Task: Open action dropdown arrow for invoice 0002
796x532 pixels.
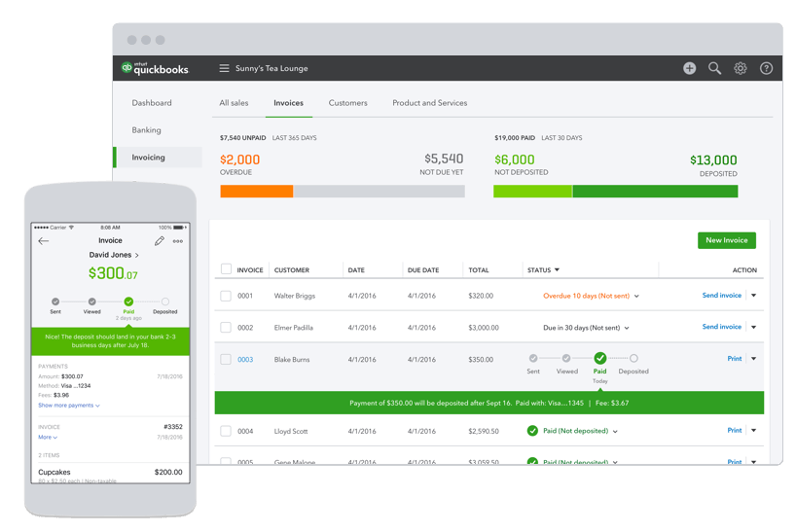Action: click(x=754, y=327)
